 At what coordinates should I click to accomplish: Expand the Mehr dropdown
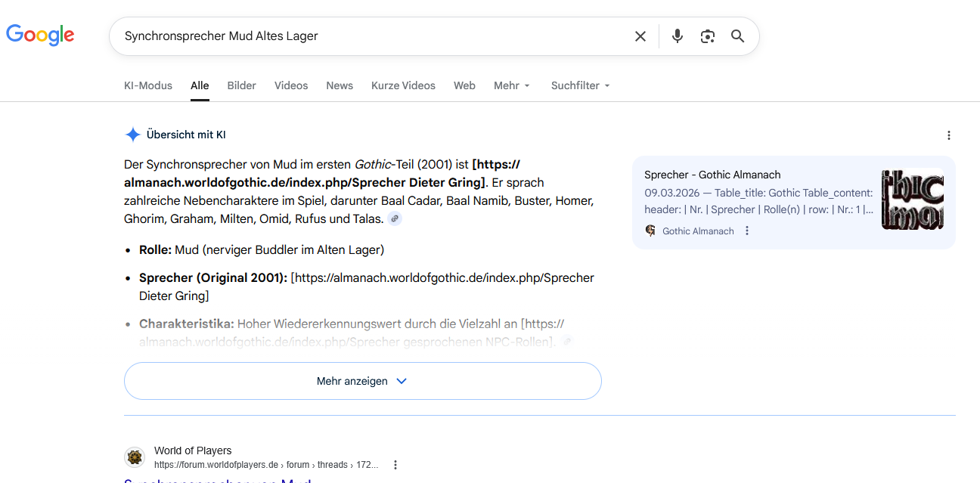tap(512, 85)
